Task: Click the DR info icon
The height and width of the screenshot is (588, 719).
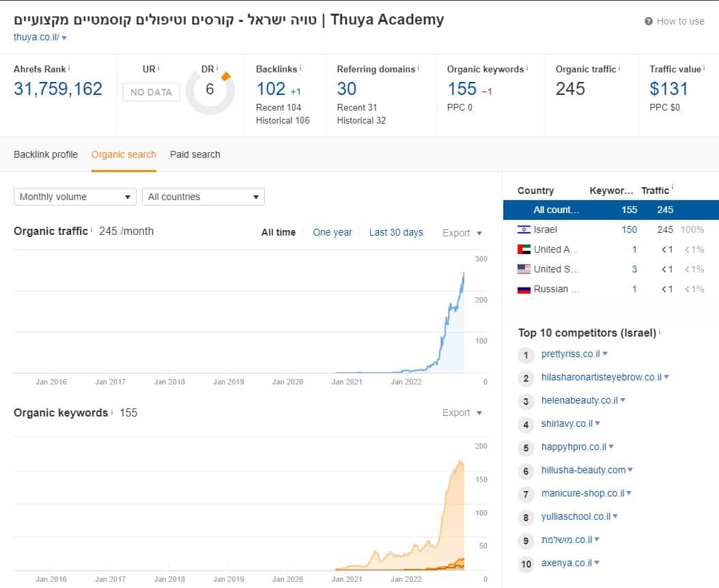Action: pyautogui.click(x=217, y=68)
